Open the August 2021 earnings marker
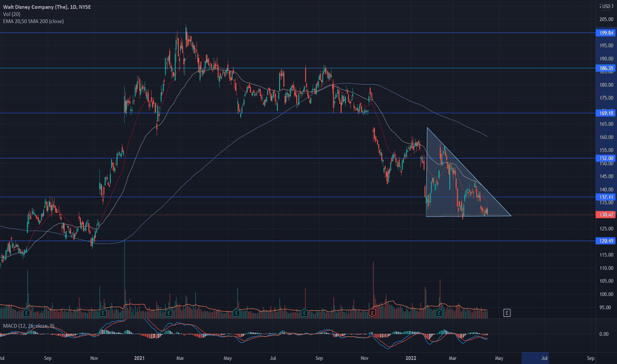This screenshot has width=617, height=364. 304,313
